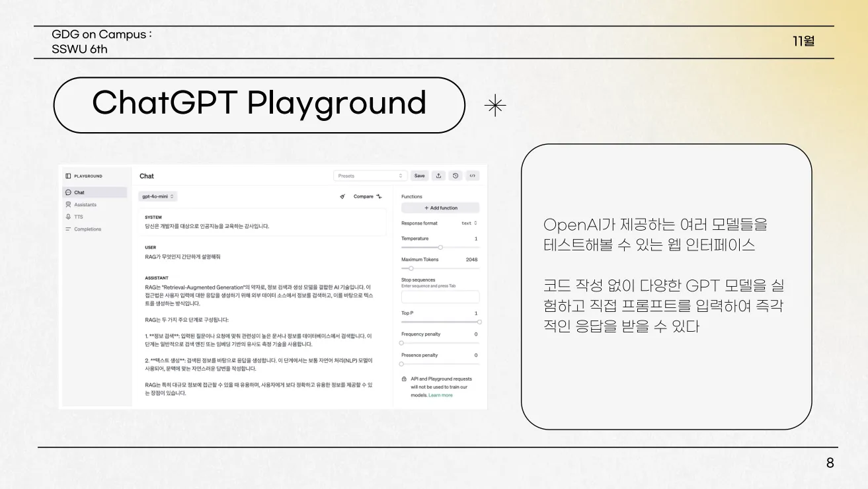Click the 'ChatGPT Playground' slide title
Screen dimensions: 868x489
pos(259,103)
